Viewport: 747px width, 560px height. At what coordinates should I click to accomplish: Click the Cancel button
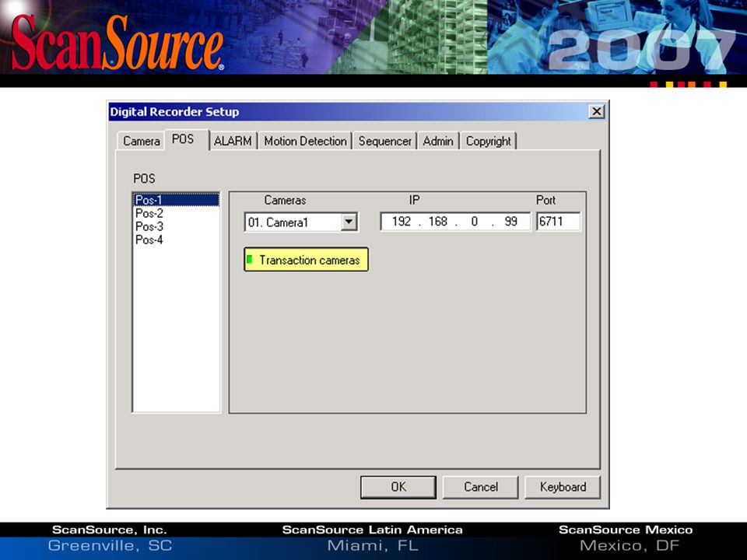[480, 487]
